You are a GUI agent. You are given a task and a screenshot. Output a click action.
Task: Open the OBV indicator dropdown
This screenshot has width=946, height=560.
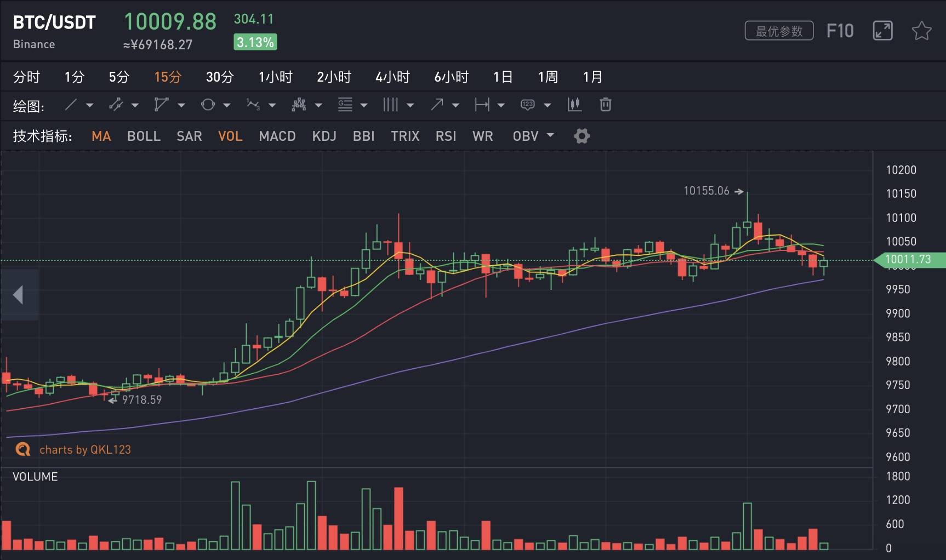click(x=533, y=136)
